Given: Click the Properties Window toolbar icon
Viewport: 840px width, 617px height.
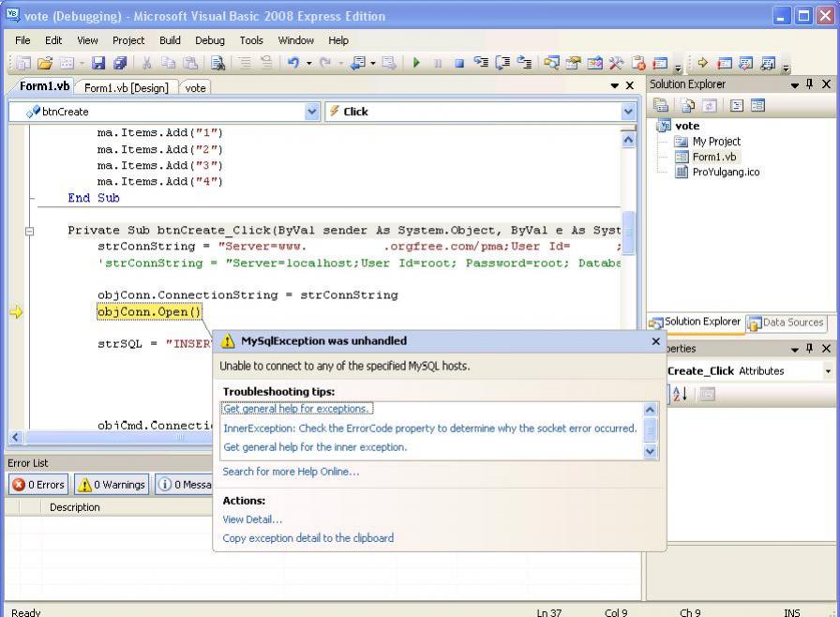Looking at the screenshot, I should tap(573, 63).
